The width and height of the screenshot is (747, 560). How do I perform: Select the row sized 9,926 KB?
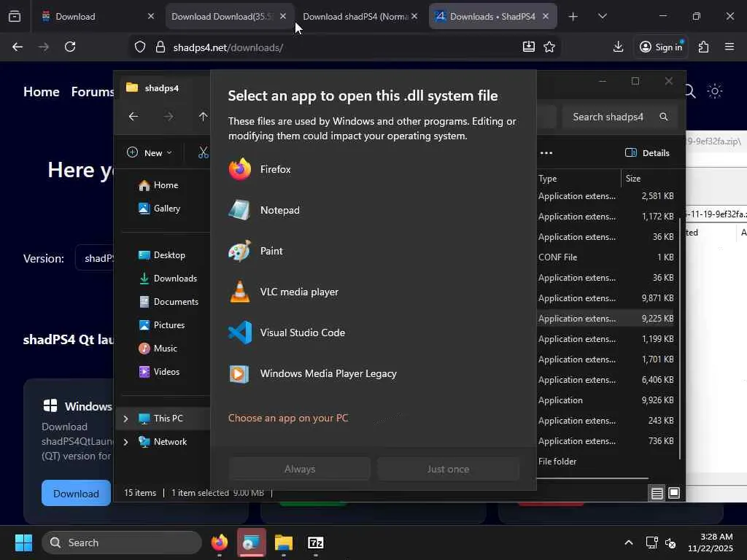(x=606, y=400)
